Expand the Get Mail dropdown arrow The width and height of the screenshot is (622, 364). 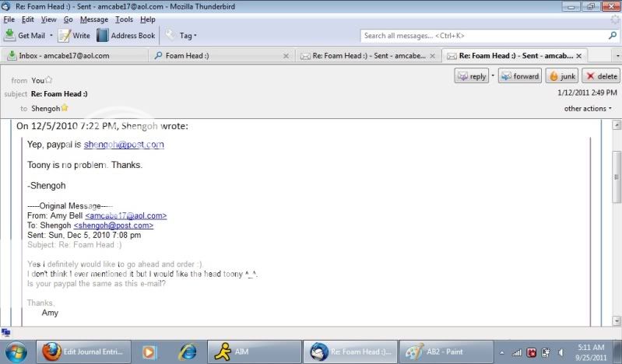[x=51, y=36]
